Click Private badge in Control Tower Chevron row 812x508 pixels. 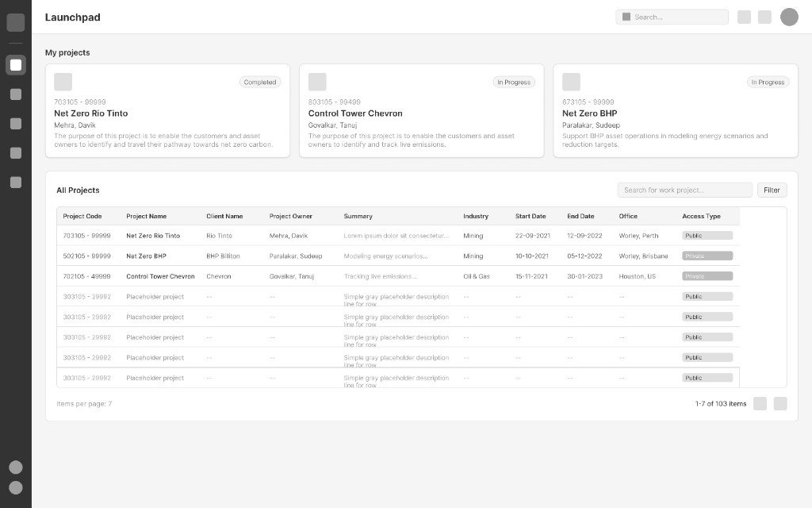(x=707, y=276)
